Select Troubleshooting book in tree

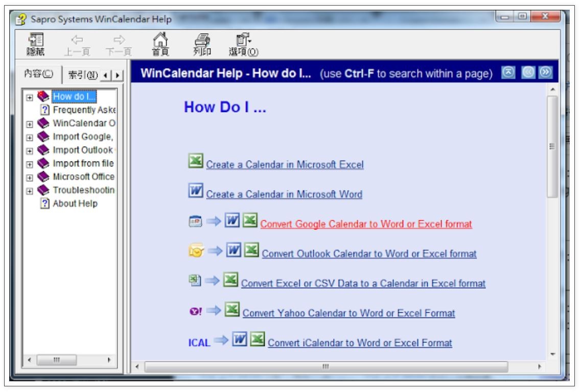click(84, 190)
